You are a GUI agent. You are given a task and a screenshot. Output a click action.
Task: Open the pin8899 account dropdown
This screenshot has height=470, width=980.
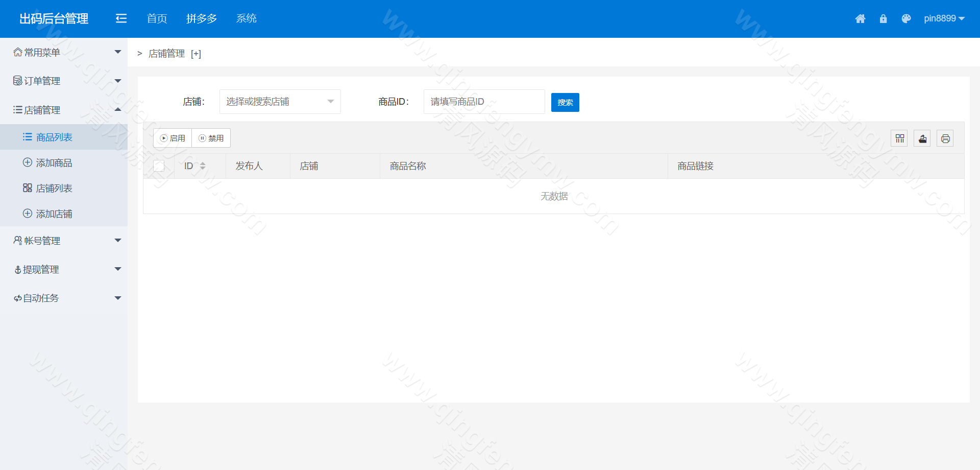[x=944, y=18]
